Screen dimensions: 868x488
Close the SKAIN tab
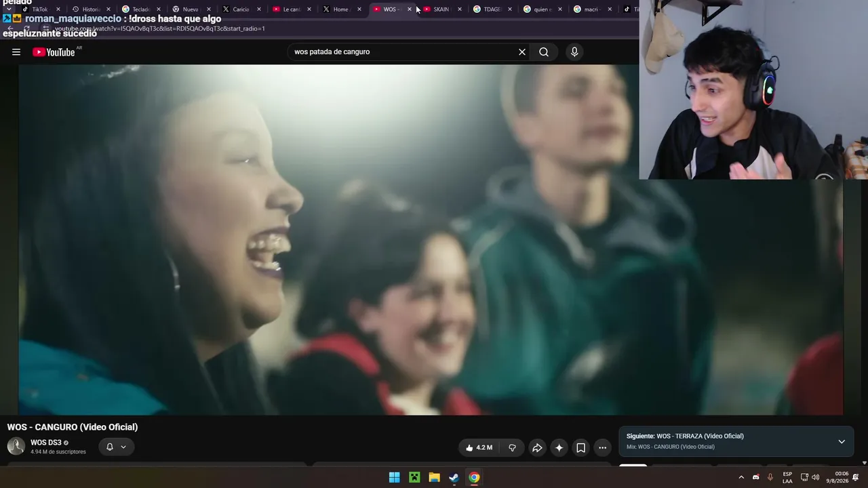(x=459, y=9)
